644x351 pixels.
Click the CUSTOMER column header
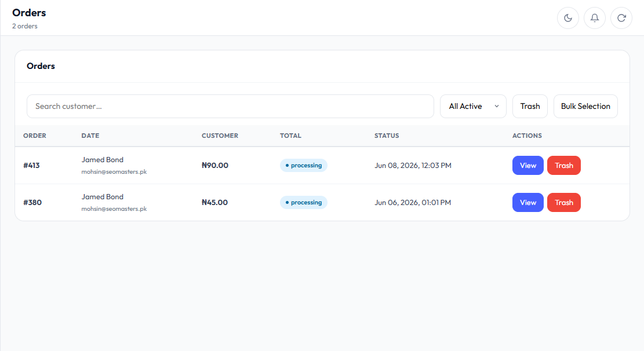(220, 136)
